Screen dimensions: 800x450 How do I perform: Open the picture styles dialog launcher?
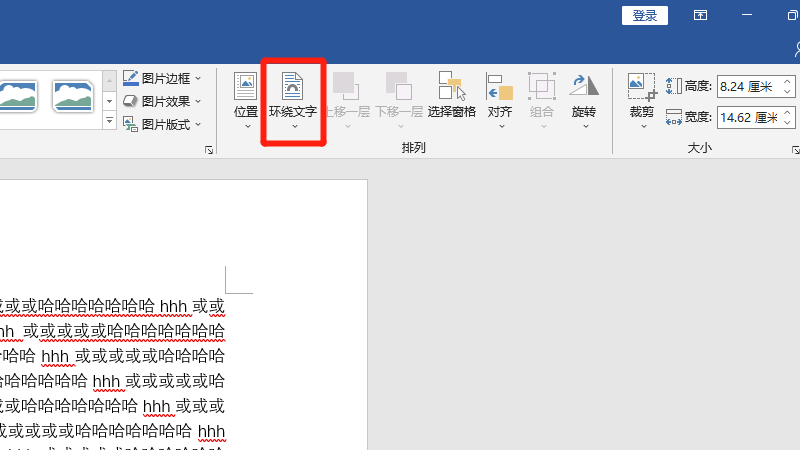click(209, 150)
